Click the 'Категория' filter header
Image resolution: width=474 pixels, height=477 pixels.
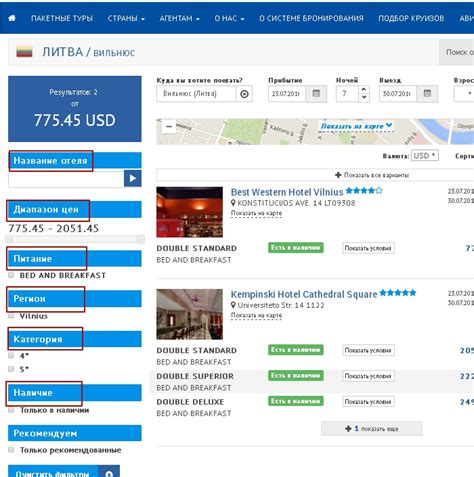[75, 339]
